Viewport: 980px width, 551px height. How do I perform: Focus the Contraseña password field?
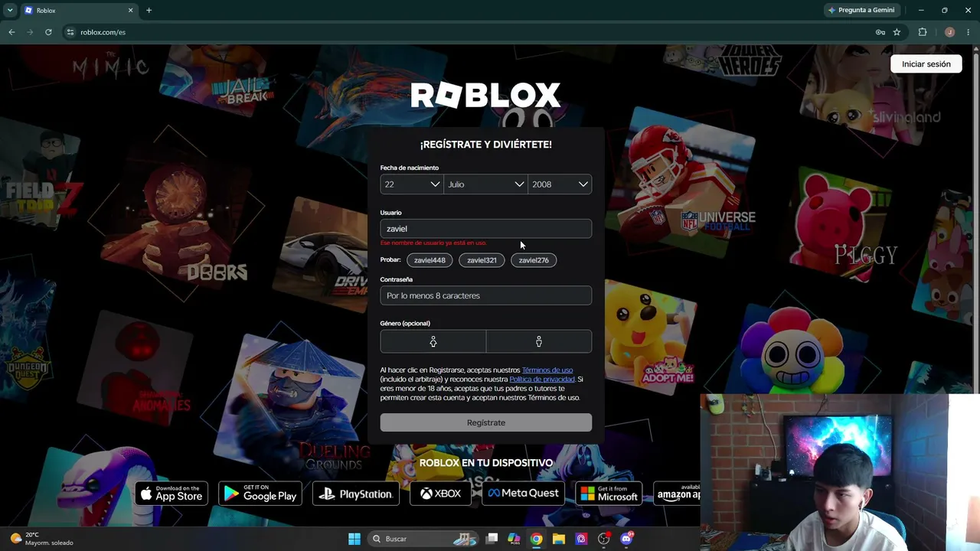(x=485, y=295)
